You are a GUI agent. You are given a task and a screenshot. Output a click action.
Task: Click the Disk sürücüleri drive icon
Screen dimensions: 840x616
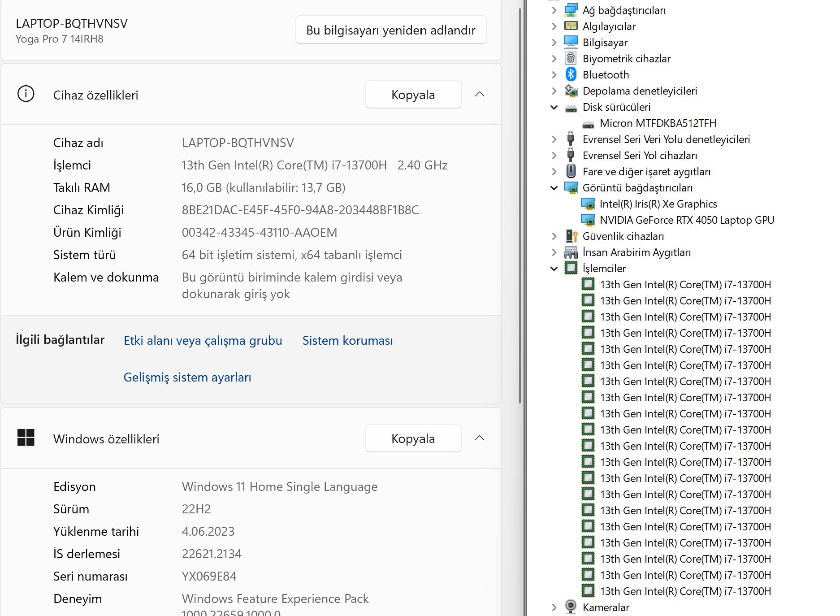(x=571, y=108)
